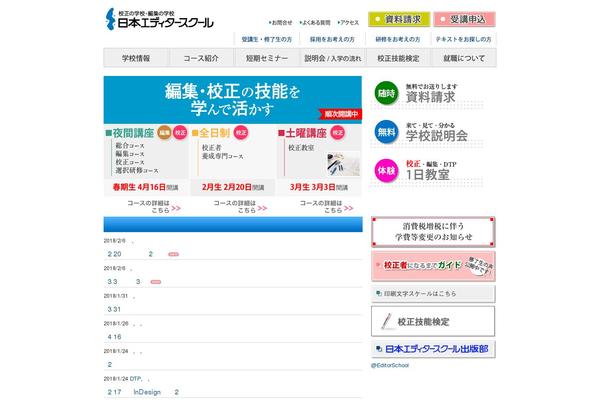
Task: Click the 日本エディタースクール logo
Action: tap(159, 19)
